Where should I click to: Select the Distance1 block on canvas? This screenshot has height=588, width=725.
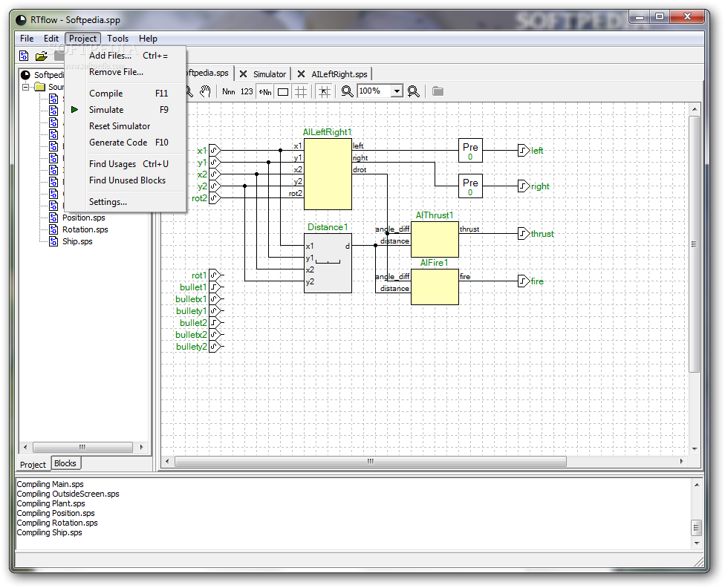[x=328, y=264]
